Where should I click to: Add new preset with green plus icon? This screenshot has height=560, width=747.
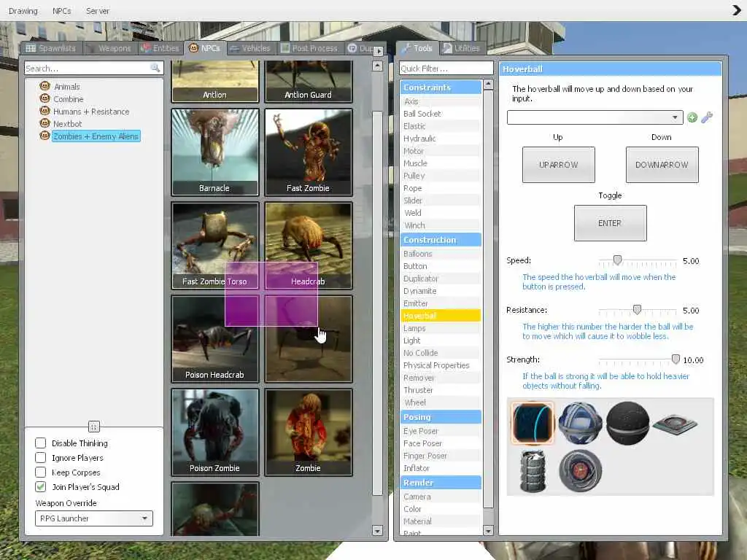(x=692, y=117)
